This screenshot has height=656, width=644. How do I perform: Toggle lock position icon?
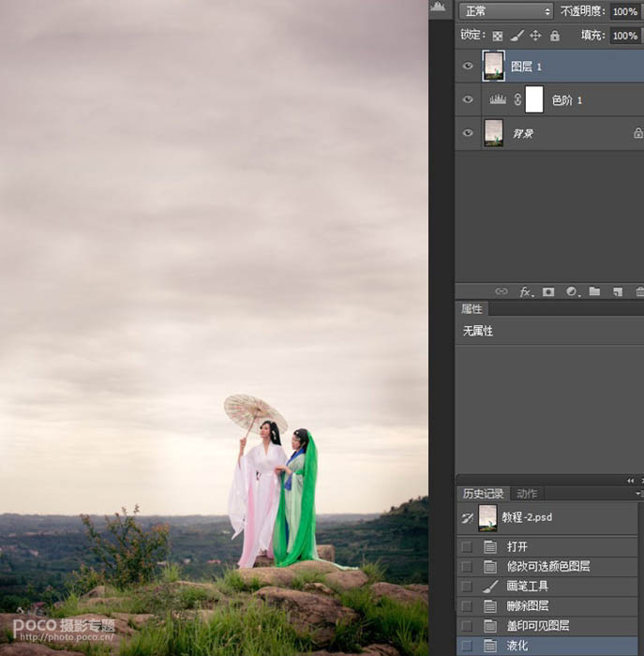[535, 36]
